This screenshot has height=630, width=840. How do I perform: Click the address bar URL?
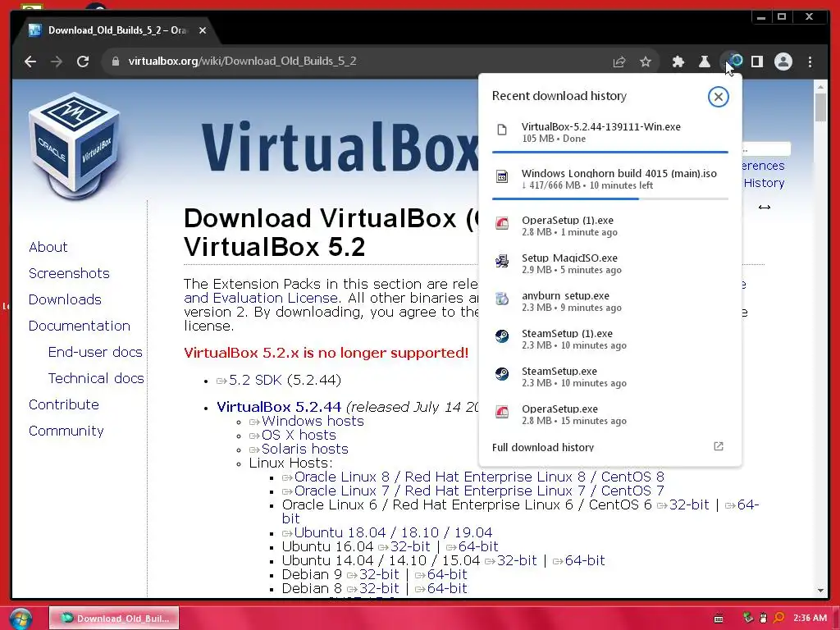[x=242, y=61]
